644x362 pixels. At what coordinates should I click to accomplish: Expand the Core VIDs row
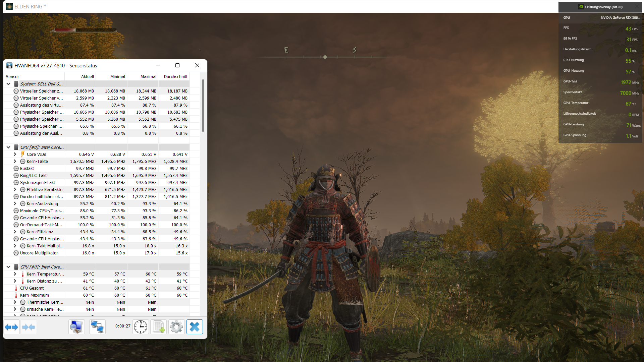click(15, 154)
